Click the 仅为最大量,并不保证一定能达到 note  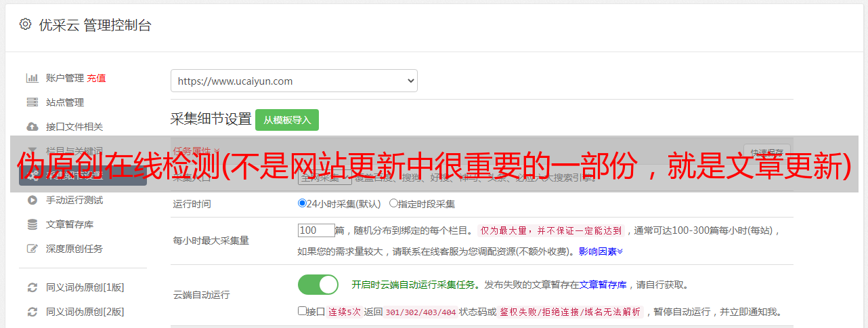[x=552, y=230]
